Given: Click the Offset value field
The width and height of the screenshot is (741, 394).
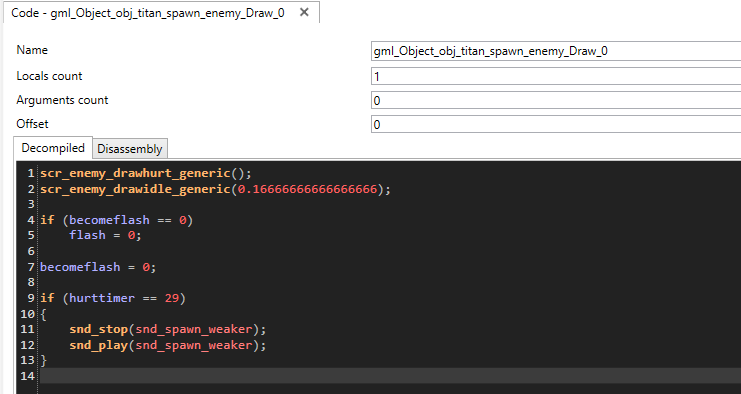Looking at the screenshot, I should pos(556,124).
